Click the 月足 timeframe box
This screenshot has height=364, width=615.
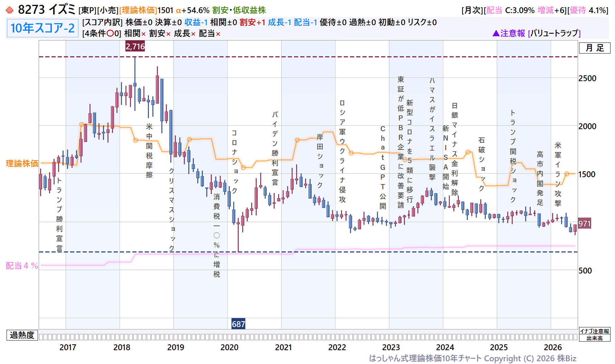(x=595, y=48)
